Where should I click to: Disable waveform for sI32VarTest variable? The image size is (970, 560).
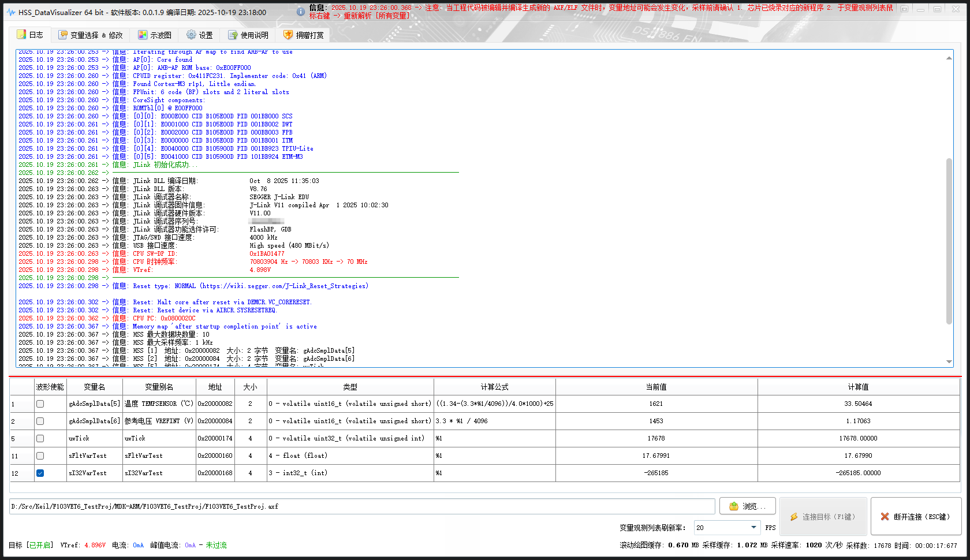39,473
